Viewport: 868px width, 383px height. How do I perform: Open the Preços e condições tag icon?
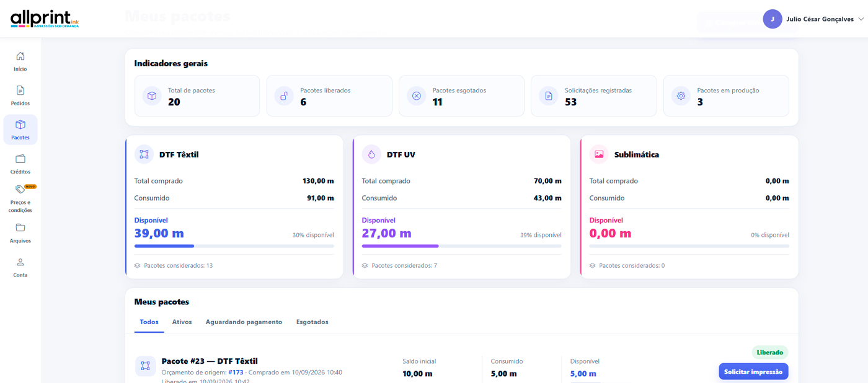pyautogui.click(x=20, y=189)
